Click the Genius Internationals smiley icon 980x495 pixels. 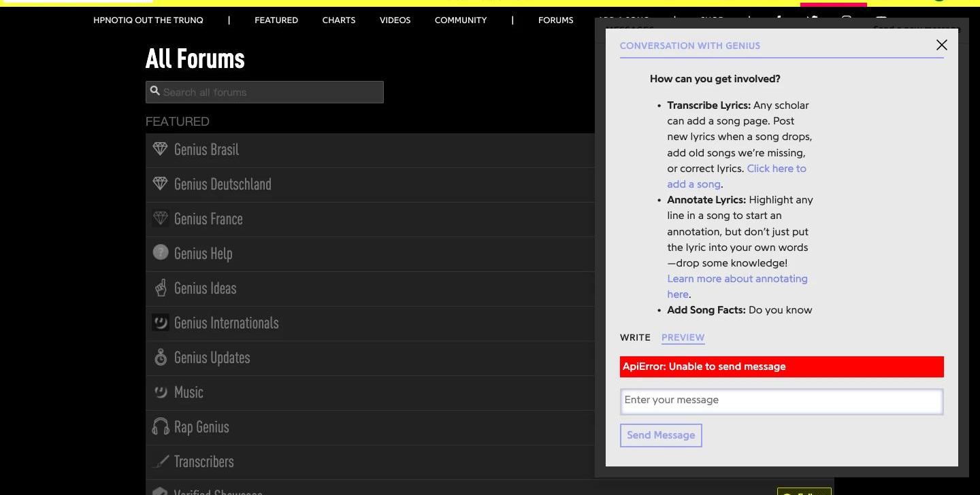click(160, 322)
